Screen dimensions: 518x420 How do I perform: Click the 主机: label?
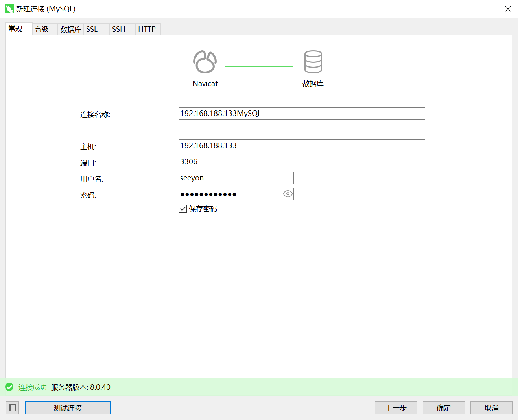[x=88, y=147]
